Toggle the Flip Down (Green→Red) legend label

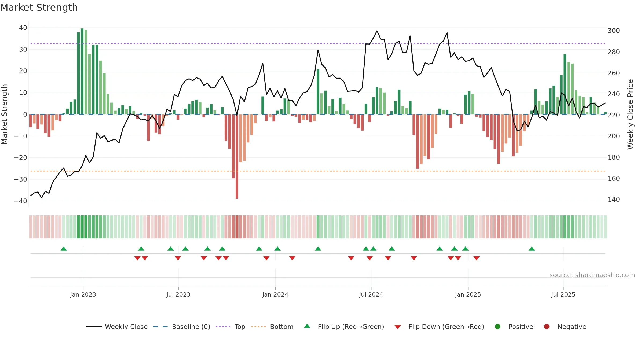pyautogui.click(x=446, y=327)
